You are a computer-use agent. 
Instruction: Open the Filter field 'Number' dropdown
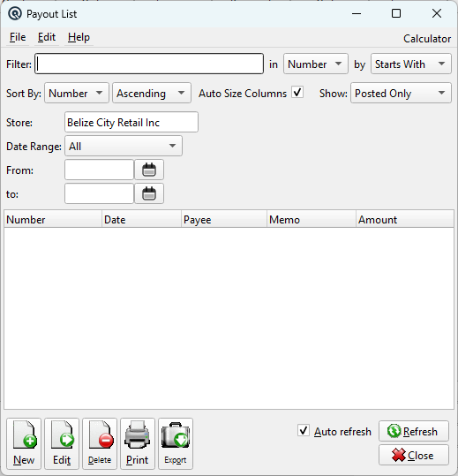point(315,64)
